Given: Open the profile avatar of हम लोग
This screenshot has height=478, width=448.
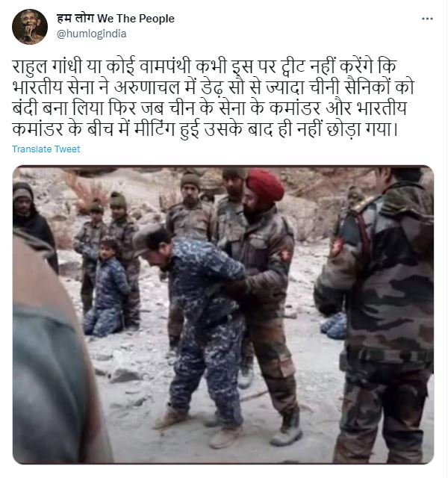Looking at the screenshot, I should (x=30, y=27).
